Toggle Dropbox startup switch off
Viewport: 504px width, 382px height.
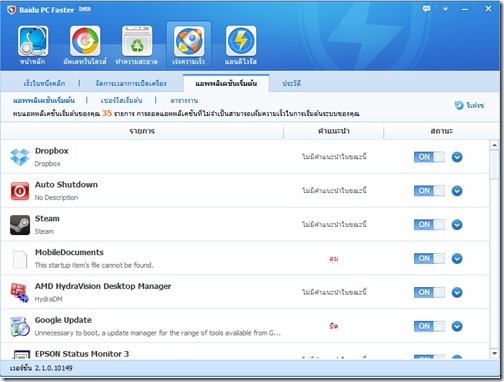429,157
